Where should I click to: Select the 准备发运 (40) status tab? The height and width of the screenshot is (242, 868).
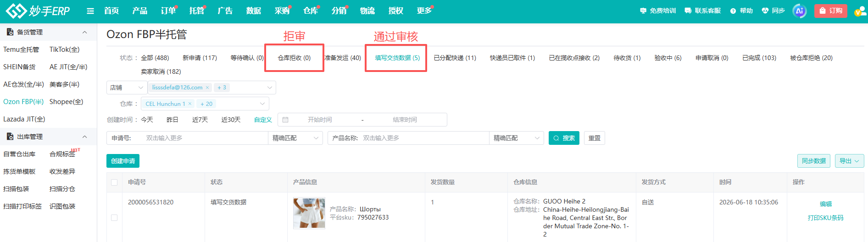click(343, 58)
